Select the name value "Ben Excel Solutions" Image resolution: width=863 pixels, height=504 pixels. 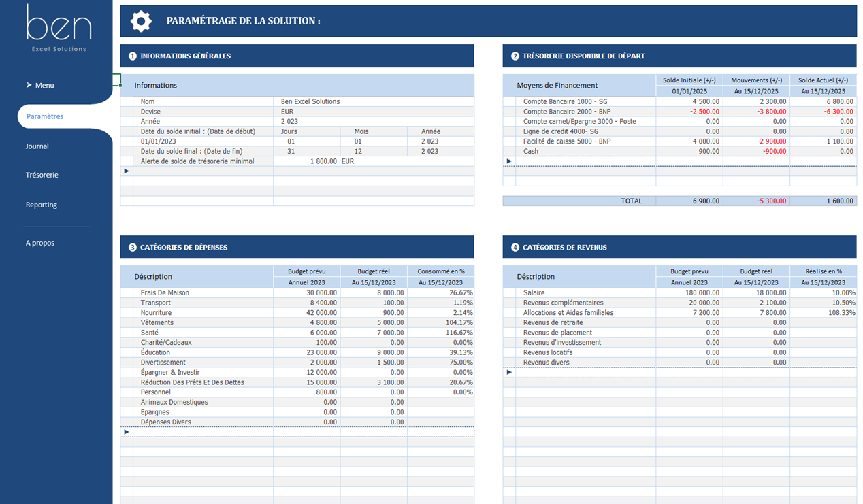coord(310,101)
